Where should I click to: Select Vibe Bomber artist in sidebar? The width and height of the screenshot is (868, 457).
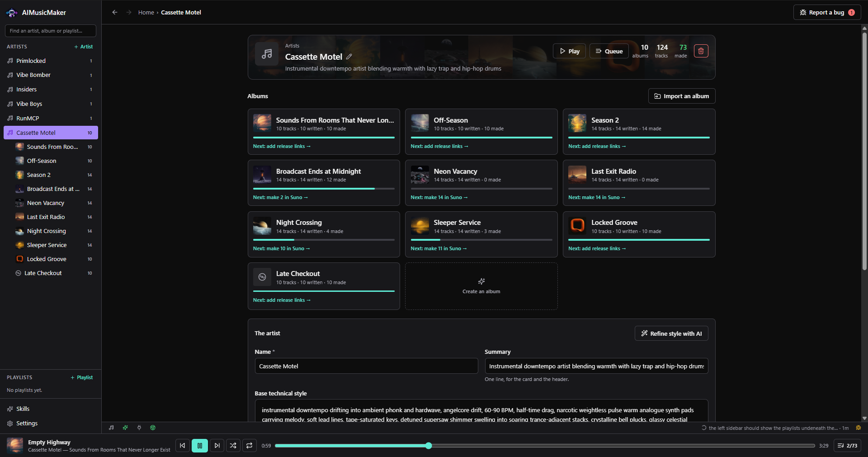(51, 75)
